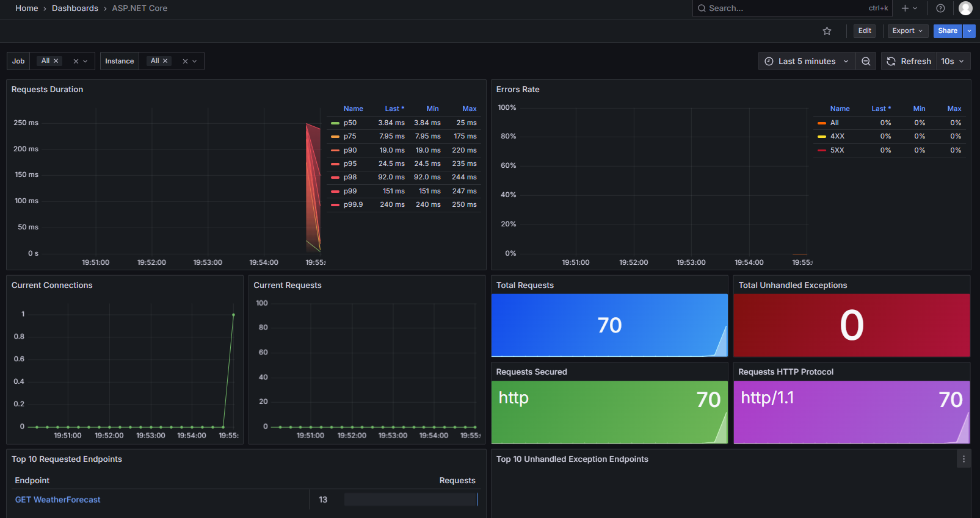This screenshot has width=980, height=518.
Task: Sort Requests Duration legend by Max
Action: pos(469,109)
